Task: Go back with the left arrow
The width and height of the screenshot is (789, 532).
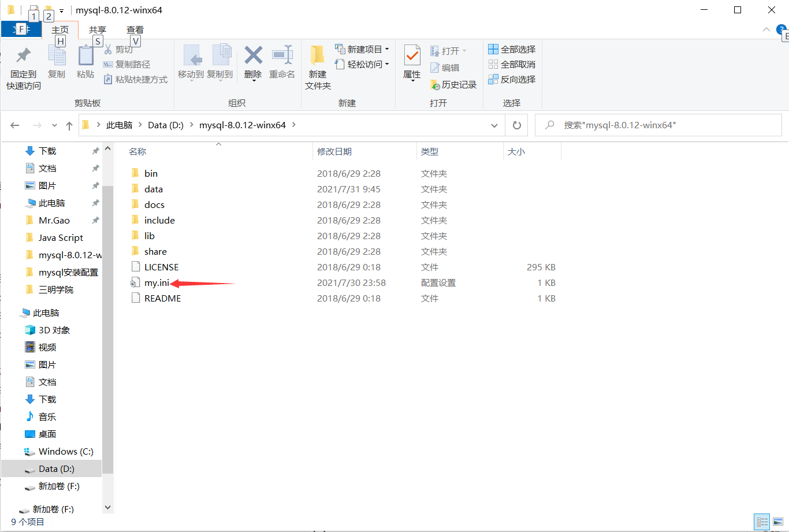Action: [x=15, y=125]
